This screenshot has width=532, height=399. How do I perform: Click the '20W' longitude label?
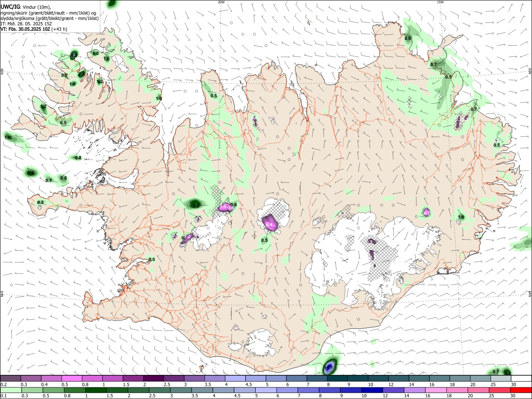click(x=222, y=2)
